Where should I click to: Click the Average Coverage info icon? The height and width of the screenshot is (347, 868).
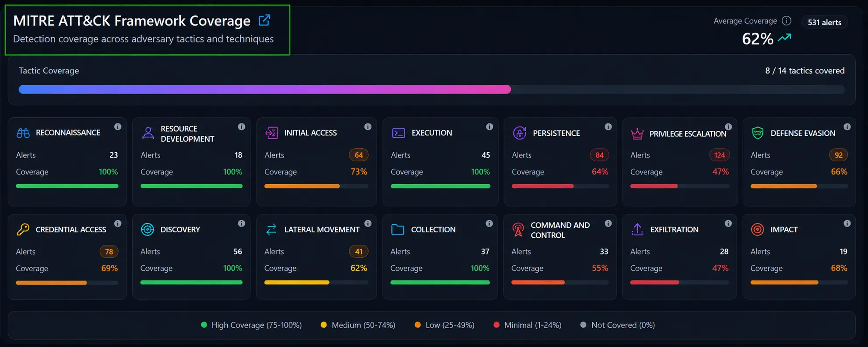click(787, 21)
